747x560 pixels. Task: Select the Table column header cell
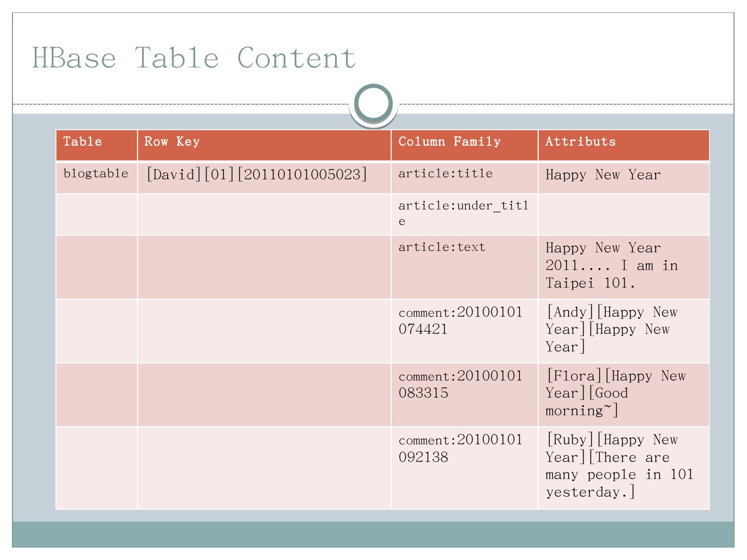point(96,145)
